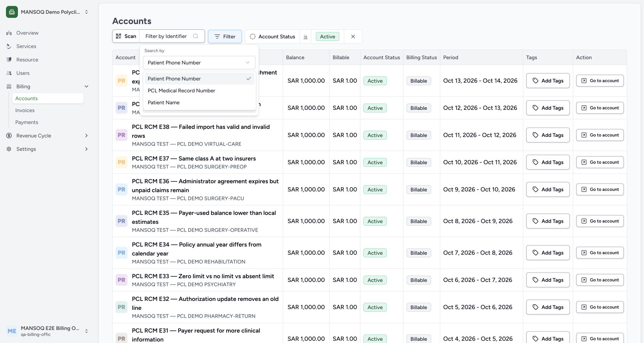The height and width of the screenshot is (343, 644).
Task: Click the Revenue Cycle dollar icon
Action: pos(9,136)
